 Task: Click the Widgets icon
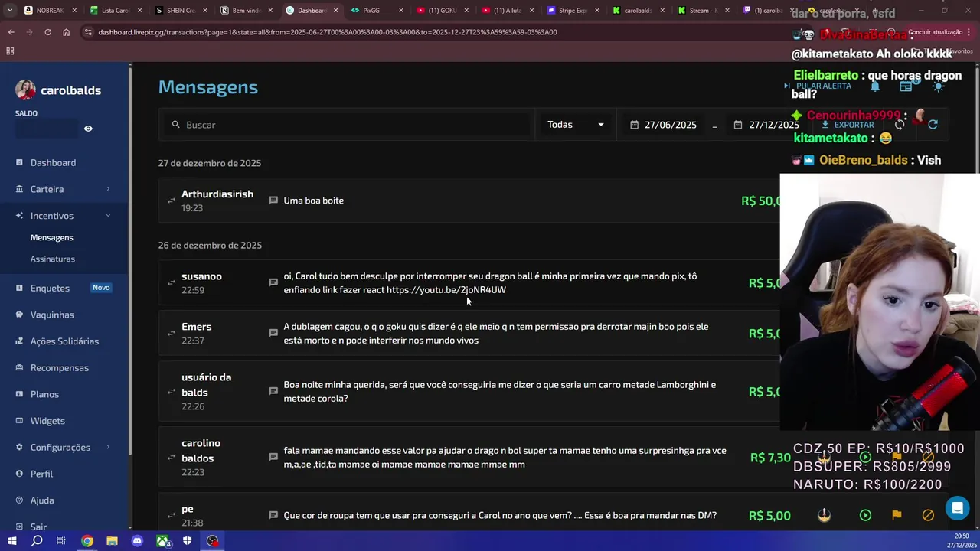pyautogui.click(x=19, y=421)
